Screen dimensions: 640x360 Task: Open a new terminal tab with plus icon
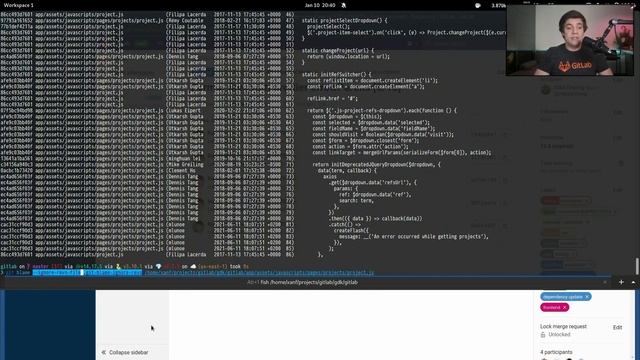[x=621, y=282]
